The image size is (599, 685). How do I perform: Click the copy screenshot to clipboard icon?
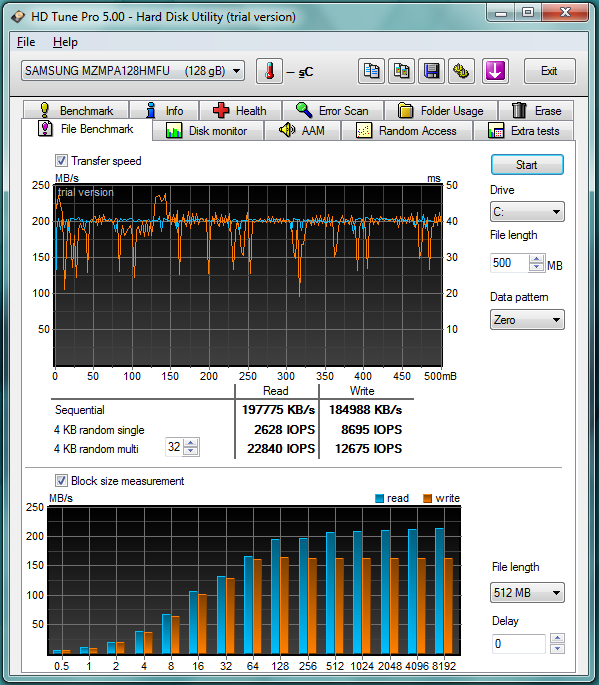pos(402,71)
